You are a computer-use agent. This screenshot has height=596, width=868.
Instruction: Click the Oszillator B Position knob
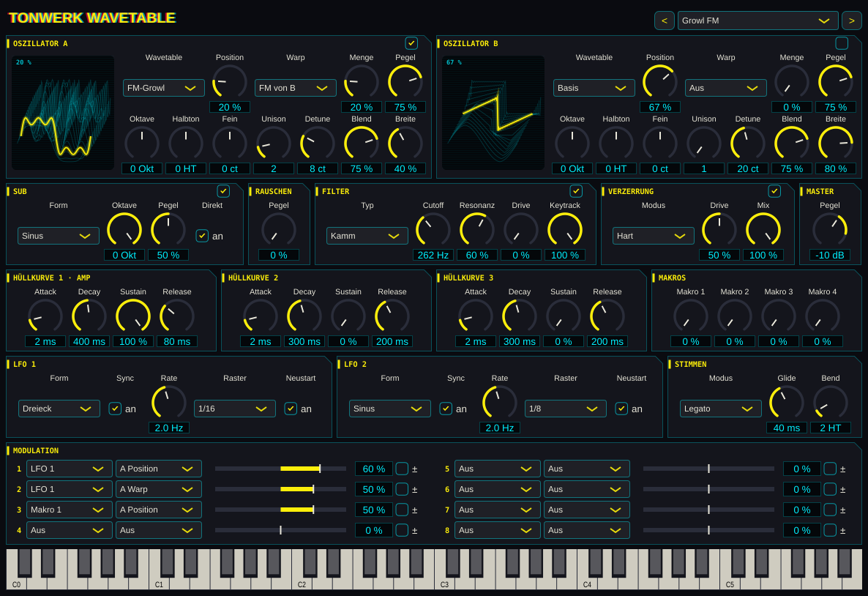pos(660,82)
